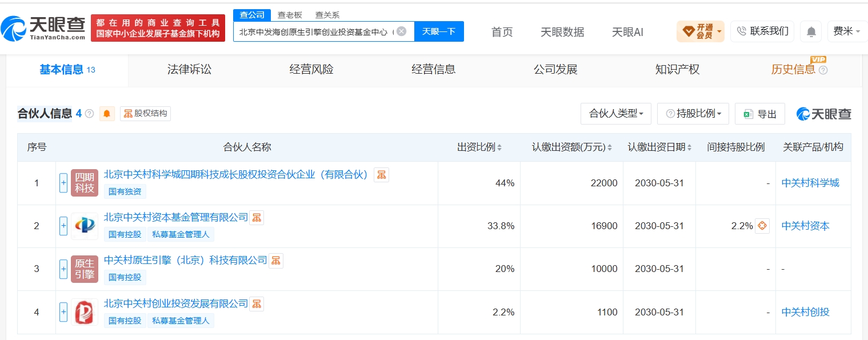Open equity structure icon for 北京中关村科学城四期科技成长

(x=381, y=175)
